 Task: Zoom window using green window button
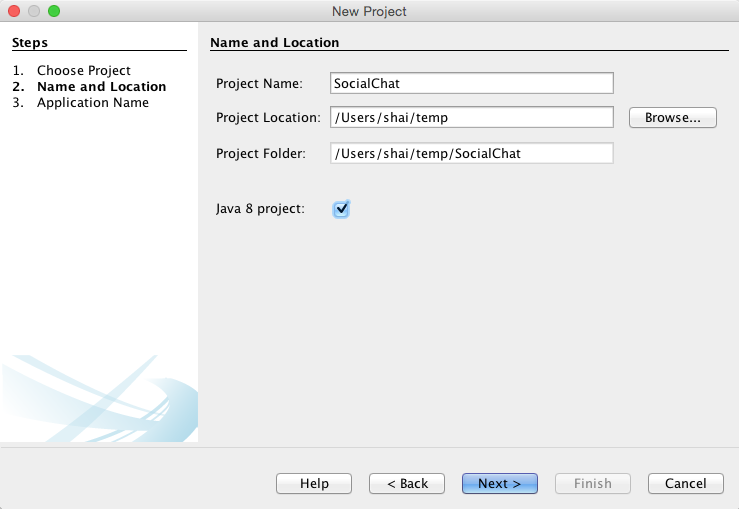[54, 11]
